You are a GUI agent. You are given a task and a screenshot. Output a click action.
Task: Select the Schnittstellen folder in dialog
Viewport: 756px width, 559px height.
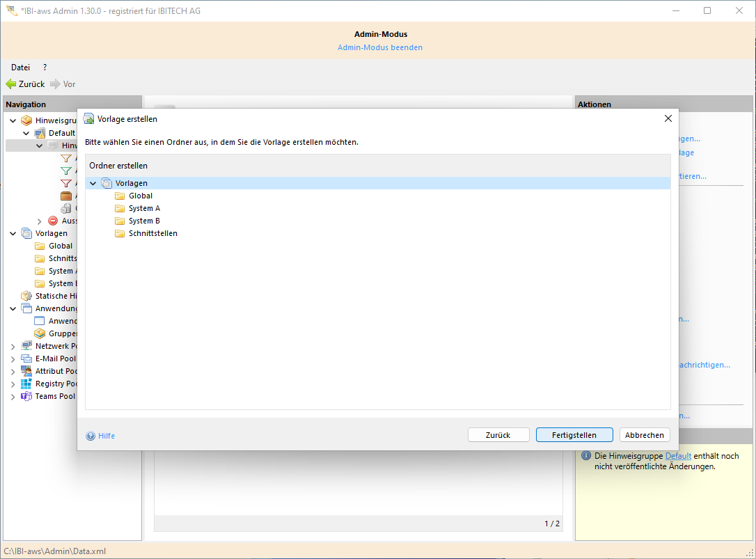pyautogui.click(x=152, y=233)
